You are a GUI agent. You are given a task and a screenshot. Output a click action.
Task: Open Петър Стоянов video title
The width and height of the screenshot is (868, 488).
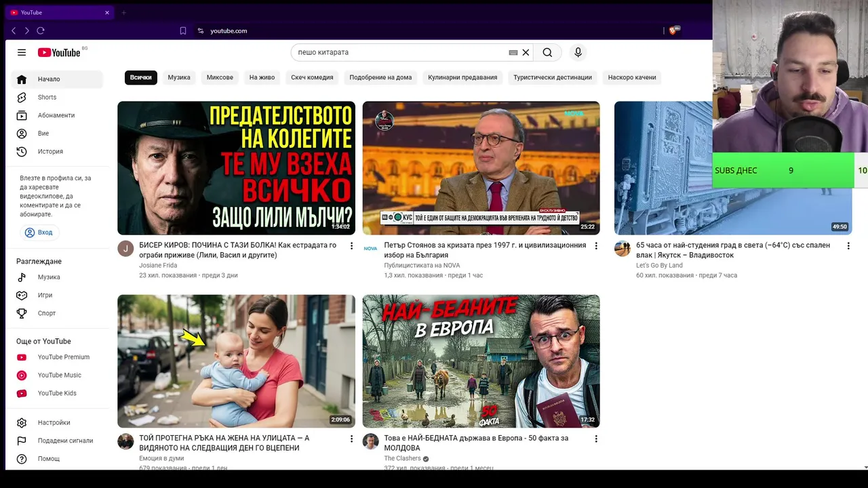pos(485,250)
